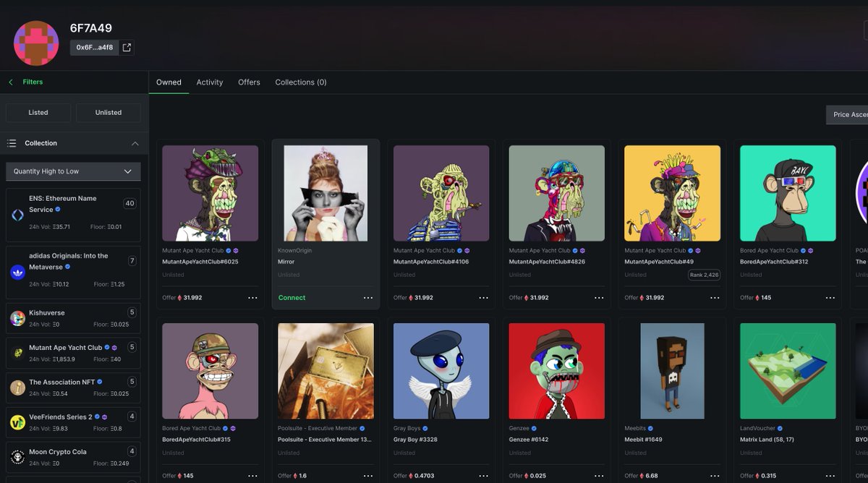
Task: Click the profile avatar of 6F7A49
Action: point(36,43)
